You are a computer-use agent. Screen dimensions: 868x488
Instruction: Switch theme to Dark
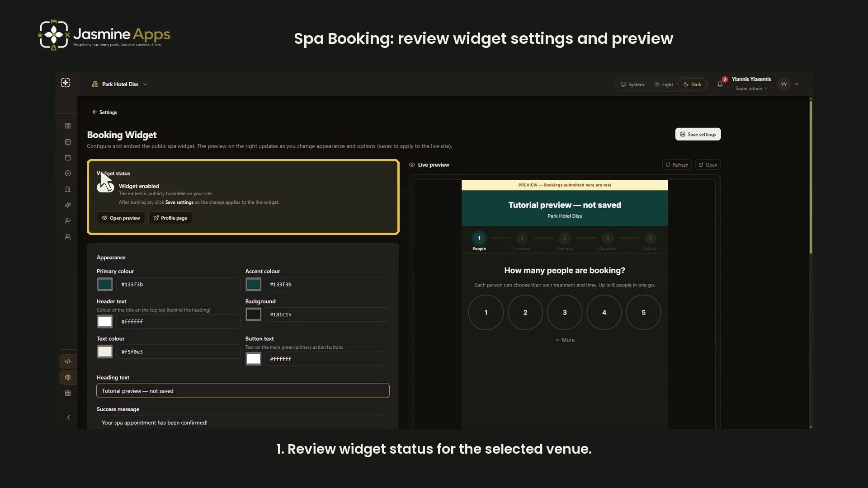tap(693, 84)
